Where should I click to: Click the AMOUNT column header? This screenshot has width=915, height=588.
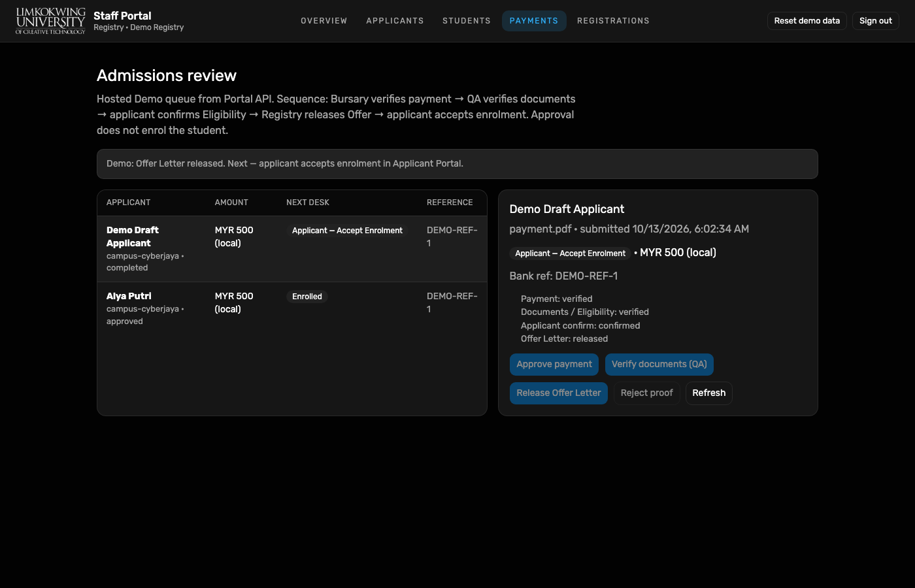pos(231,203)
